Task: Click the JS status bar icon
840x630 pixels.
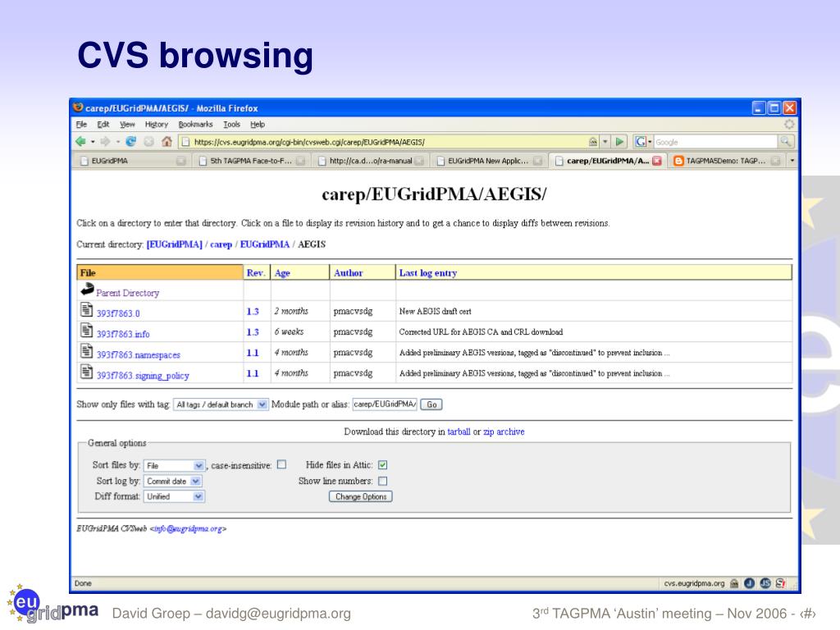Action: click(765, 583)
